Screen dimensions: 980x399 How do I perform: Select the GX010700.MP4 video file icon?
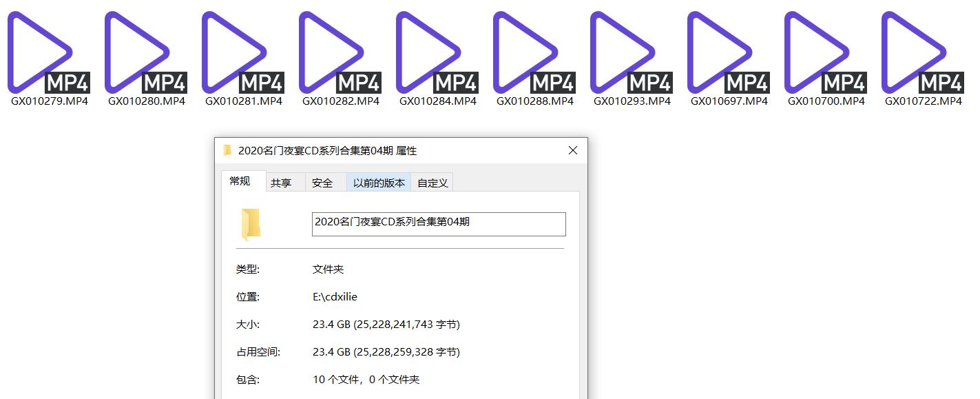tap(825, 52)
